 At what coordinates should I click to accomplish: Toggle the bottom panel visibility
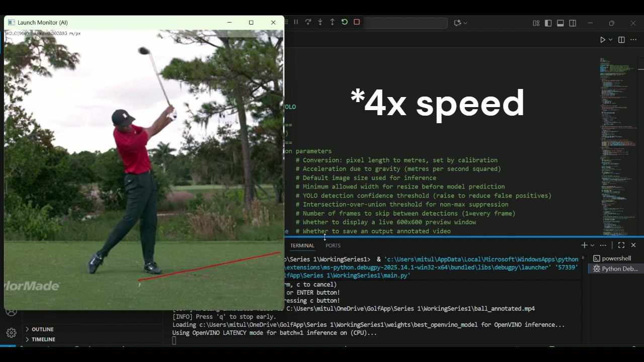pyautogui.click(x=560, y=23)
